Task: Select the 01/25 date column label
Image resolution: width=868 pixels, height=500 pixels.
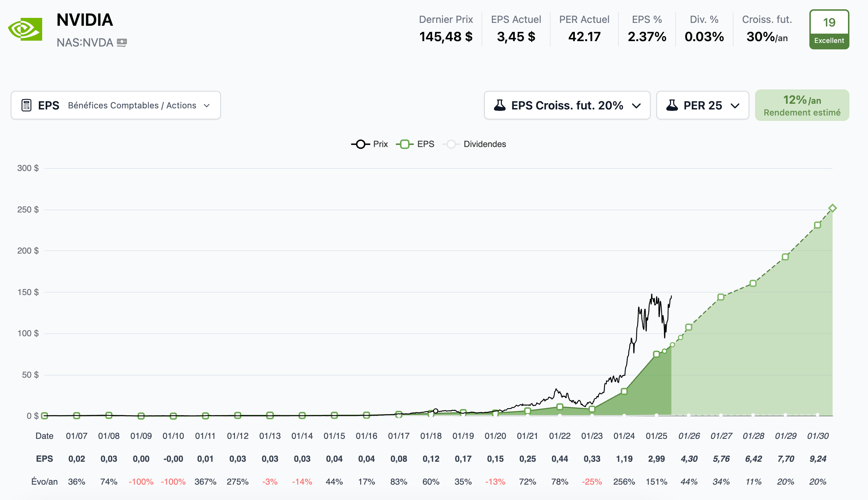Action: pyautogui.click(x=656, y=436)
